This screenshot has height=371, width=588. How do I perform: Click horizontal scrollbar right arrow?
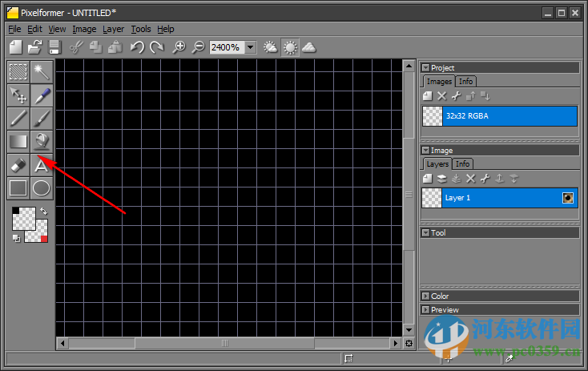click(x=395, y=343)
